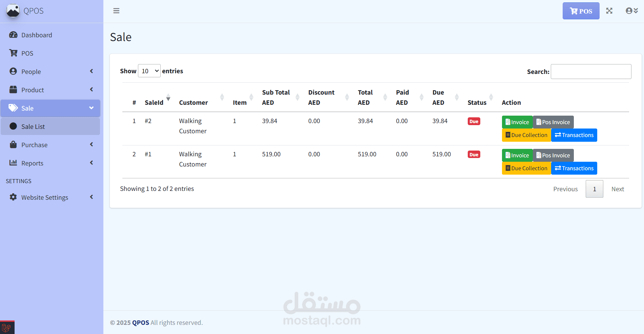Open Pos Invoice for sale #1
The height and width of the screenshot is (334, 644).
[553, 155]
